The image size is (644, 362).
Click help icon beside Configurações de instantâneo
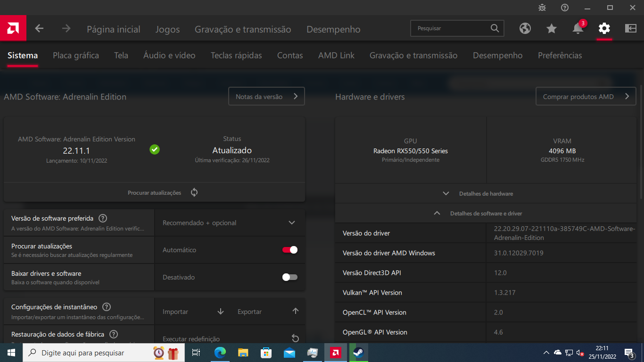[x=107, y=307]
